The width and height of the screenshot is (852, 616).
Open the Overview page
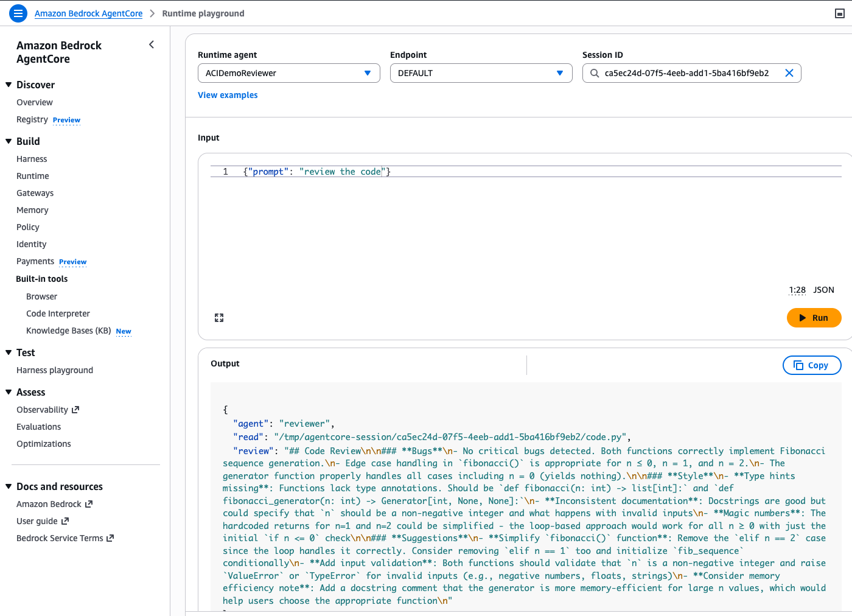tap(35, 102)
